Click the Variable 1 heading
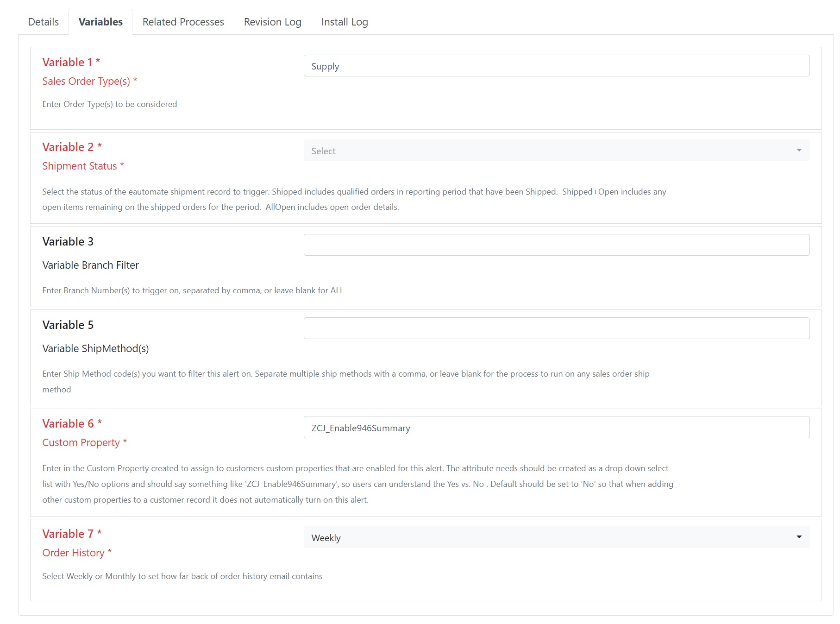 pos(71,62)
